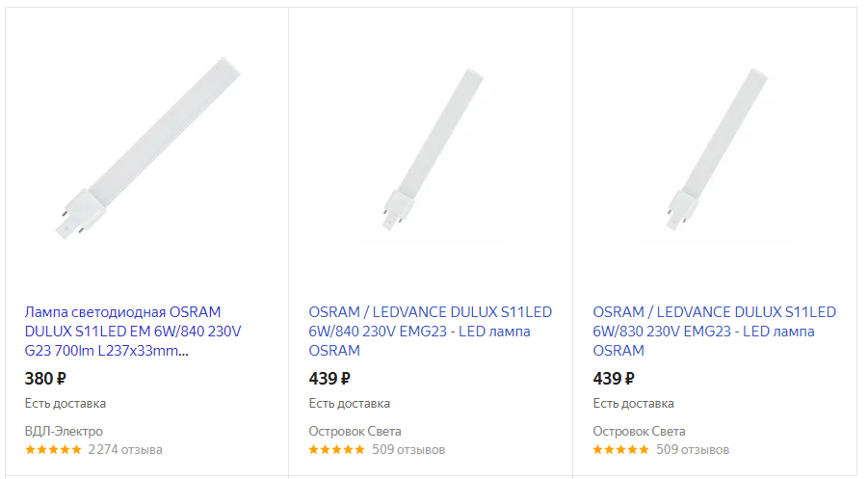Open 509 отзывов reviews for 6W/840 lamp
Screen dimensions: 868x479
coord(408,450)
